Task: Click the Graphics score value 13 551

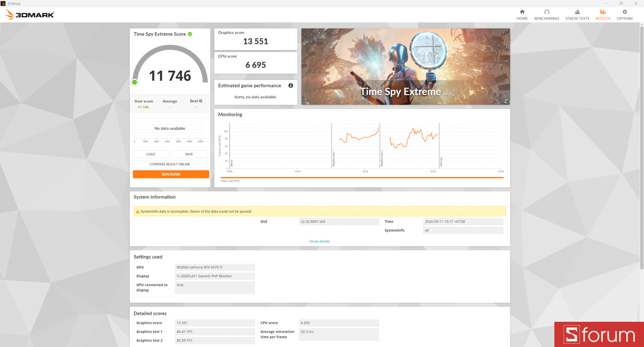Action: click(255, 41)
